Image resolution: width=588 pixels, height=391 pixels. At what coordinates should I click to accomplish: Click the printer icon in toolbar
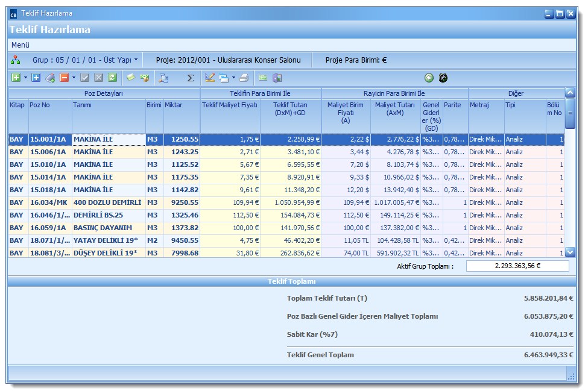pos(244,78)
